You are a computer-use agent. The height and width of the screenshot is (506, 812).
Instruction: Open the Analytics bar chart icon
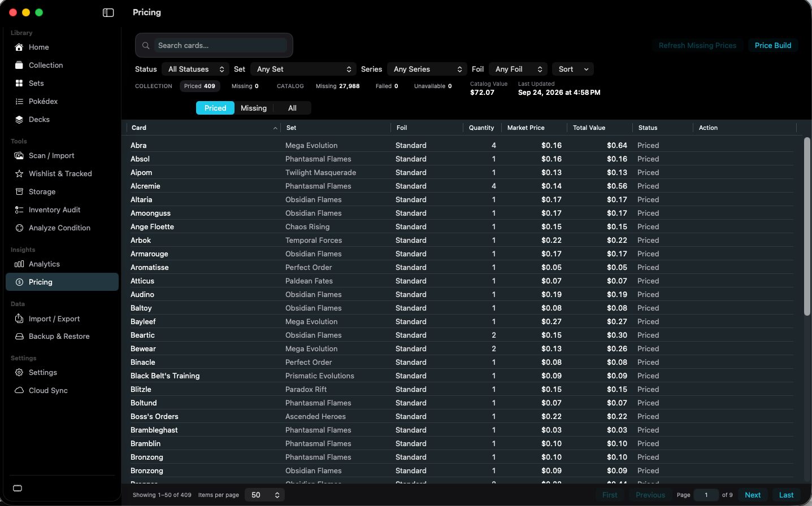click(19, 264)
